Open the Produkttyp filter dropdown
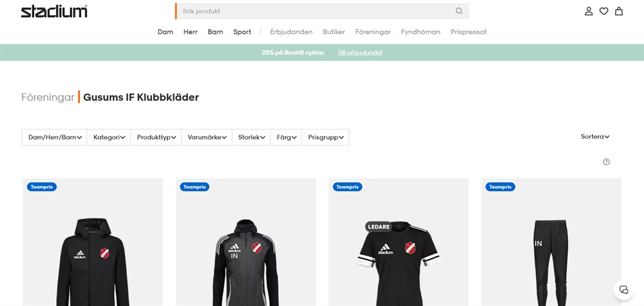Image resolution: width=644 pixels, height=306 pixels. pos(156,137)
